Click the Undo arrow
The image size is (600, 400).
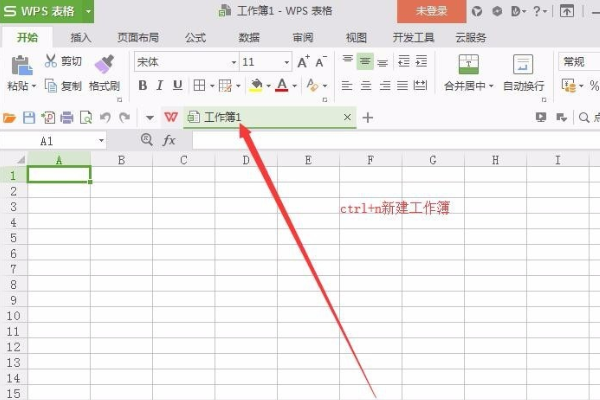105,117
